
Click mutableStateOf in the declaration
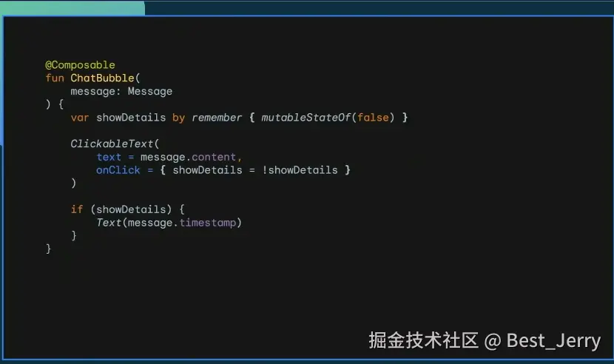coord(306,118)
